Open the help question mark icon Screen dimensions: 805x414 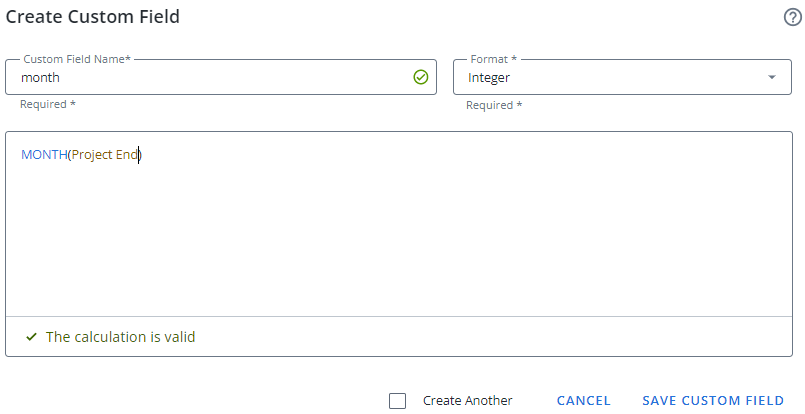pyautogui.click(x=793, y=18)
